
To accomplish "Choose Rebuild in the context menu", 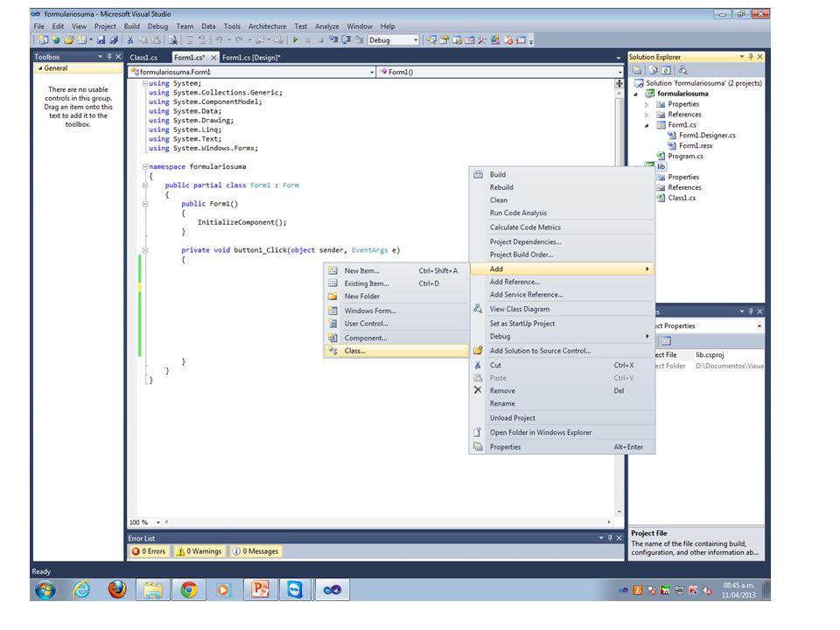I will coord(563,187).
